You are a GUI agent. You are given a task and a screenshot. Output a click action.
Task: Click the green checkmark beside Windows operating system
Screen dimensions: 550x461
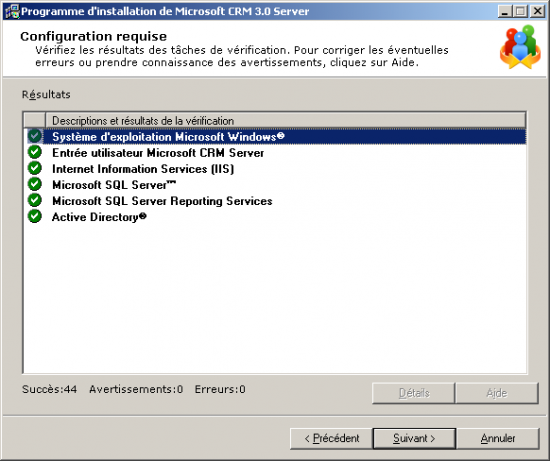click(35, 136)
